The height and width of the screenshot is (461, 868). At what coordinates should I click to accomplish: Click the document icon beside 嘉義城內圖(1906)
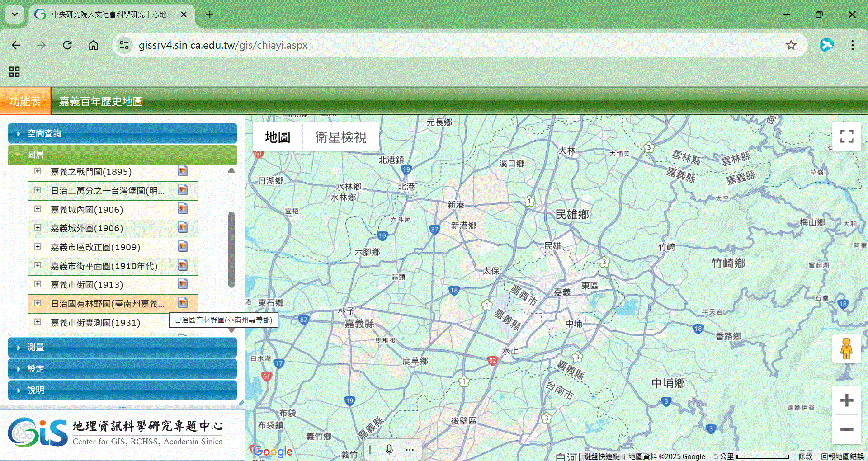(x=183, y=209)
